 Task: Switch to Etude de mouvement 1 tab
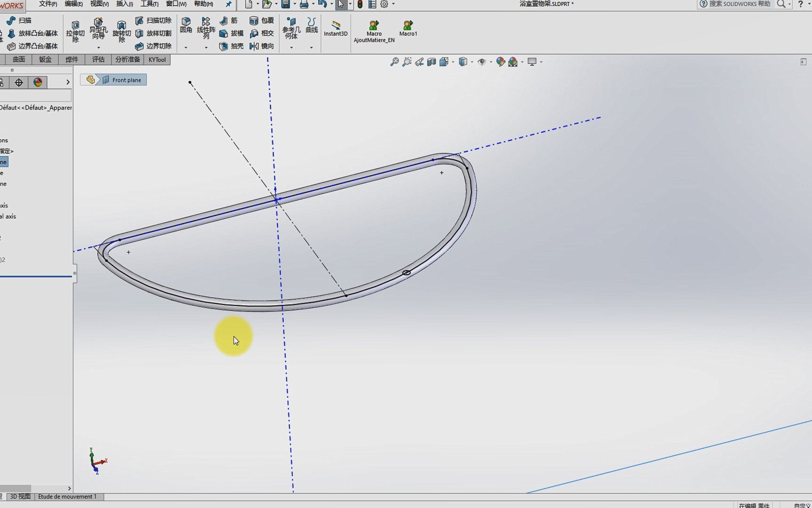pyautogui.click(x=68, y=496)
